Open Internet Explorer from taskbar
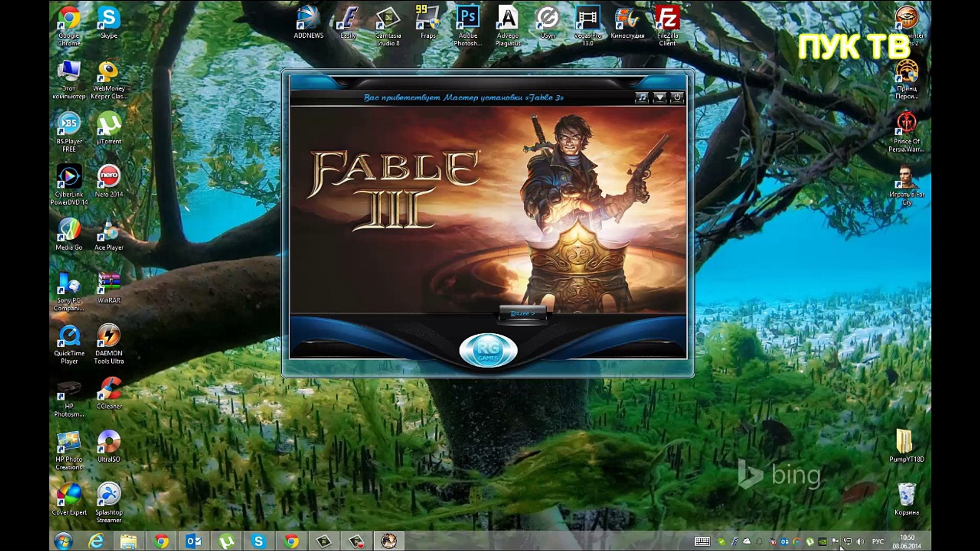Screen dimensions: 980x551 pos(96,541)
